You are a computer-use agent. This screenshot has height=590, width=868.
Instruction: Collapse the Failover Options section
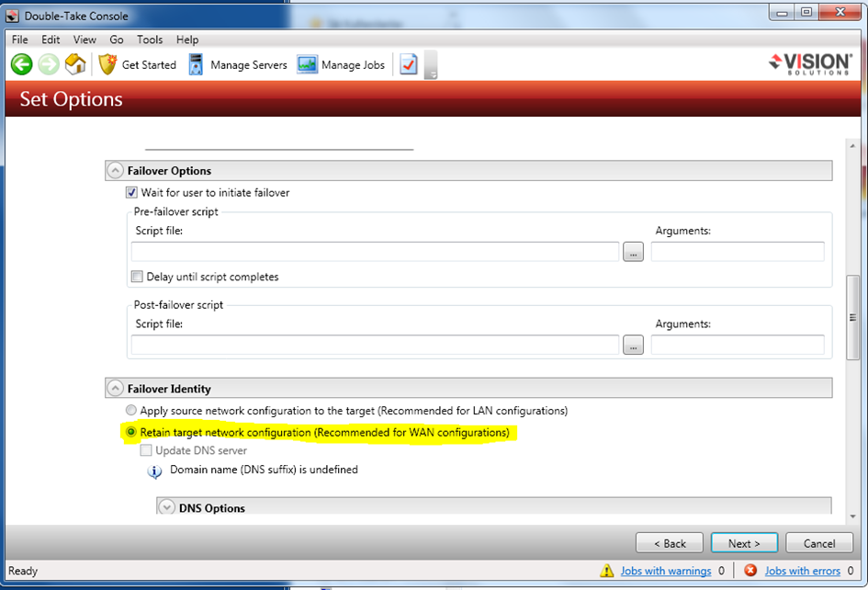pyautogui.click(x=115, y=170)
